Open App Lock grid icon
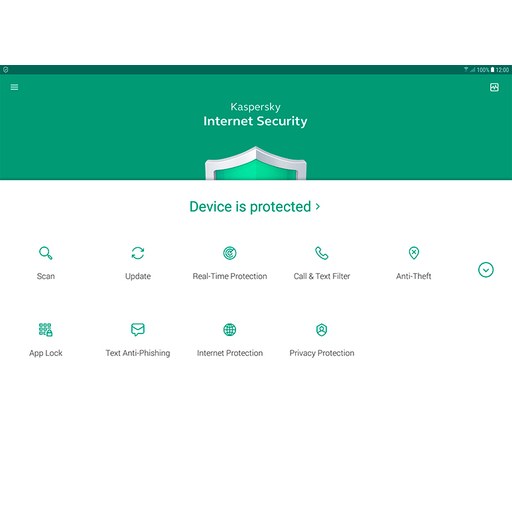This screenshot has width=512, height=512. pyautogui.click(x=46, y=330)
